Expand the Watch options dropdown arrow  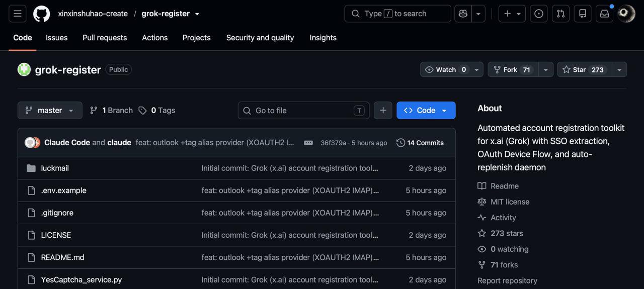(476, 69)
